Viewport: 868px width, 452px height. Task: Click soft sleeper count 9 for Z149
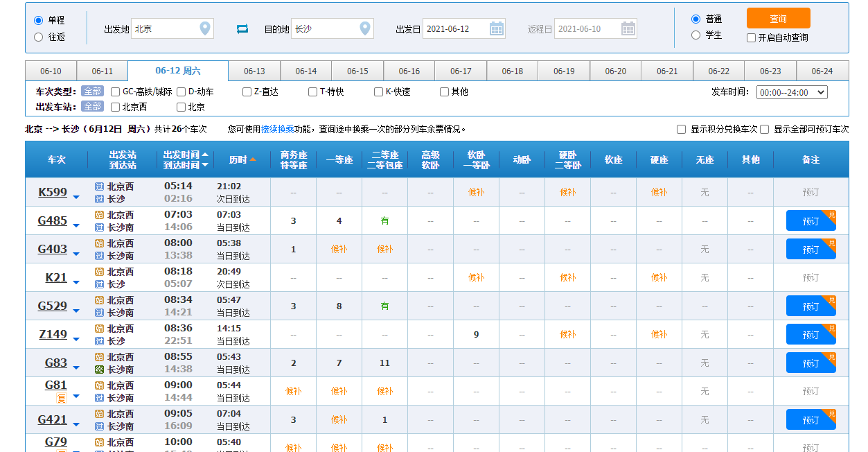pos(476,334)
